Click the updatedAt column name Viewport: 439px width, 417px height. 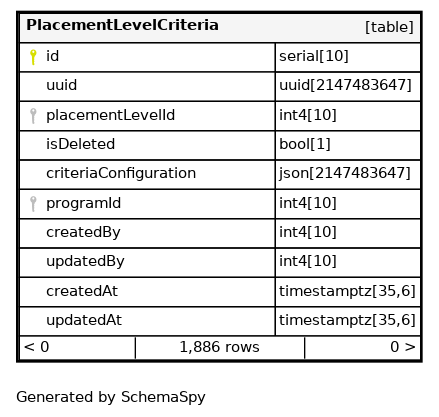point(84,320)
